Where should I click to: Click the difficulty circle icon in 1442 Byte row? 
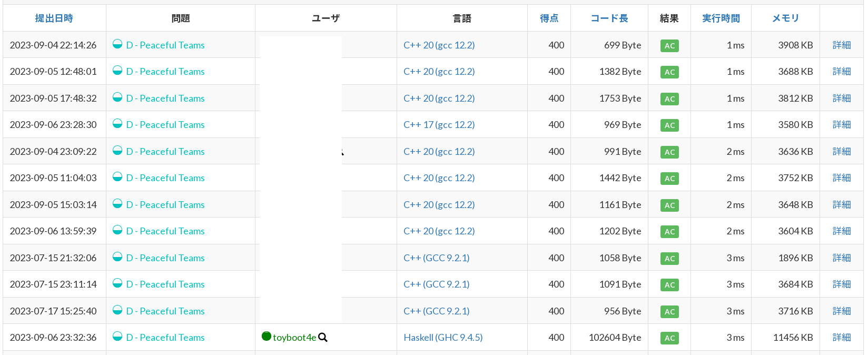117,176
